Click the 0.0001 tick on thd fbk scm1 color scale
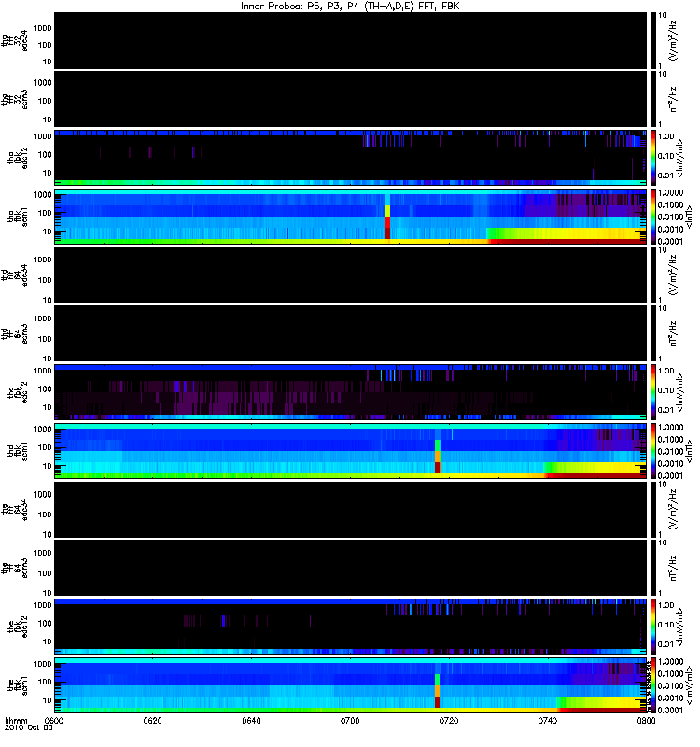 670,476
